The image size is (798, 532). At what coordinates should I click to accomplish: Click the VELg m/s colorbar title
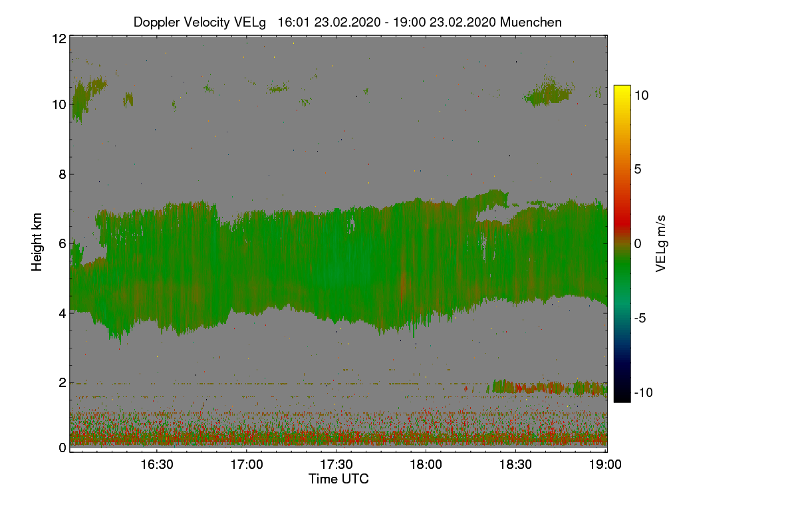660,243
